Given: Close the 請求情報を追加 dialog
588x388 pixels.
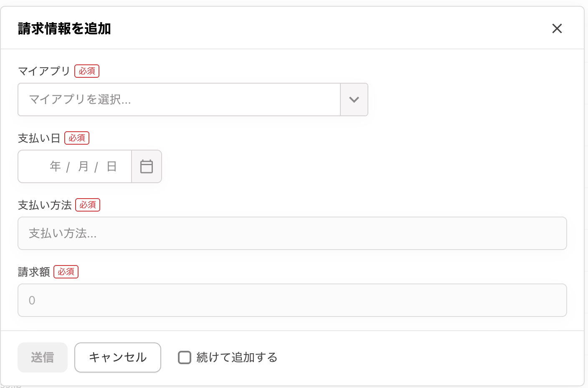Looking at the screenshot, I should click(557, 28).
